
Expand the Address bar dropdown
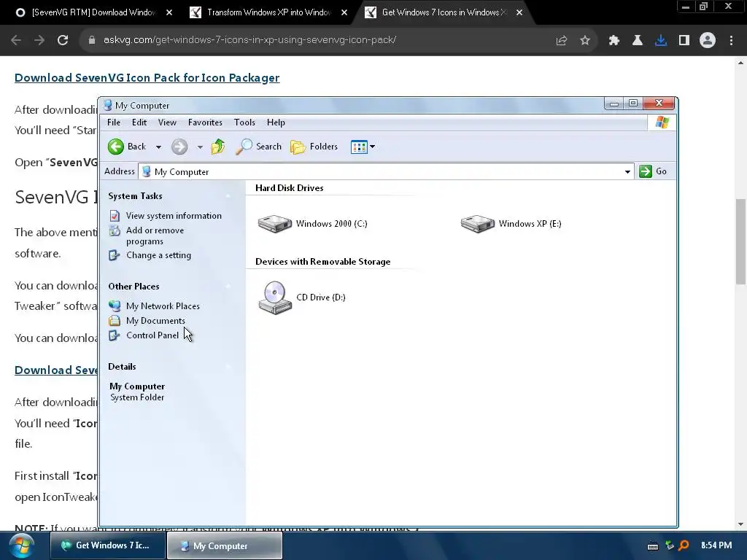click(627, 172)
